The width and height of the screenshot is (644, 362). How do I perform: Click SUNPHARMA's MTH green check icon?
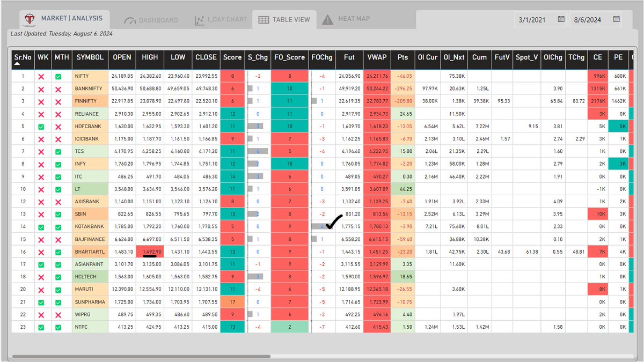58,301
